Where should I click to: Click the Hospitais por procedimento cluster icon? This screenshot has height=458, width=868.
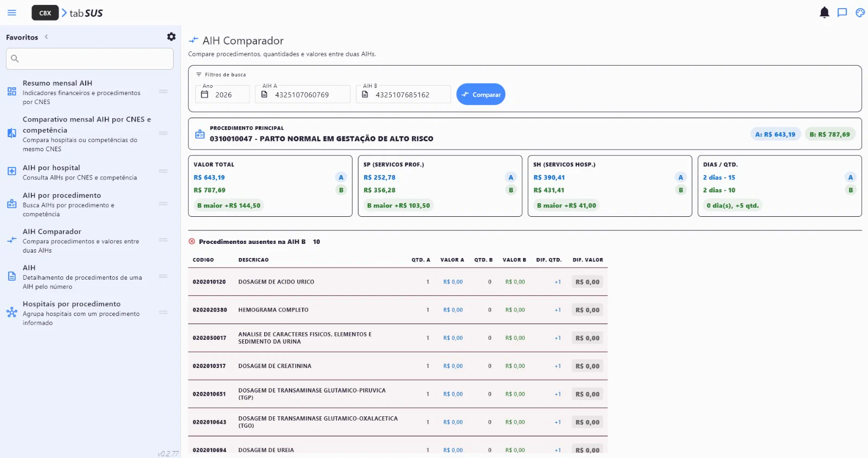[12, 312]
